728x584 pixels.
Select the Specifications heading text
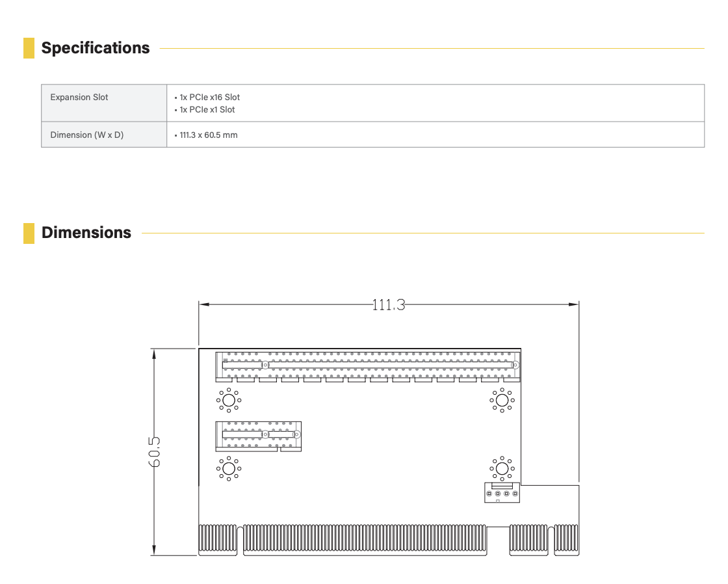tap(96, 48)
